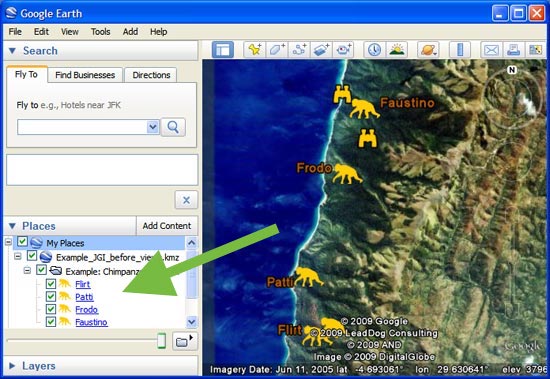Screen dimensions: 550x379
Task: Start search with the magnifier button
Action: point(173,127)
